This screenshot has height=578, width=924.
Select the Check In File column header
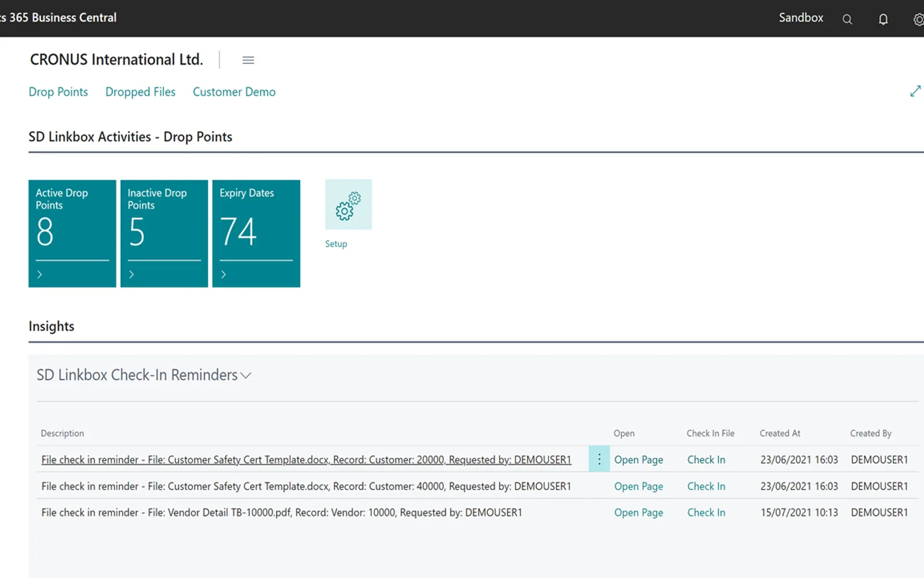pyautogui.click(x=710, y=433)
